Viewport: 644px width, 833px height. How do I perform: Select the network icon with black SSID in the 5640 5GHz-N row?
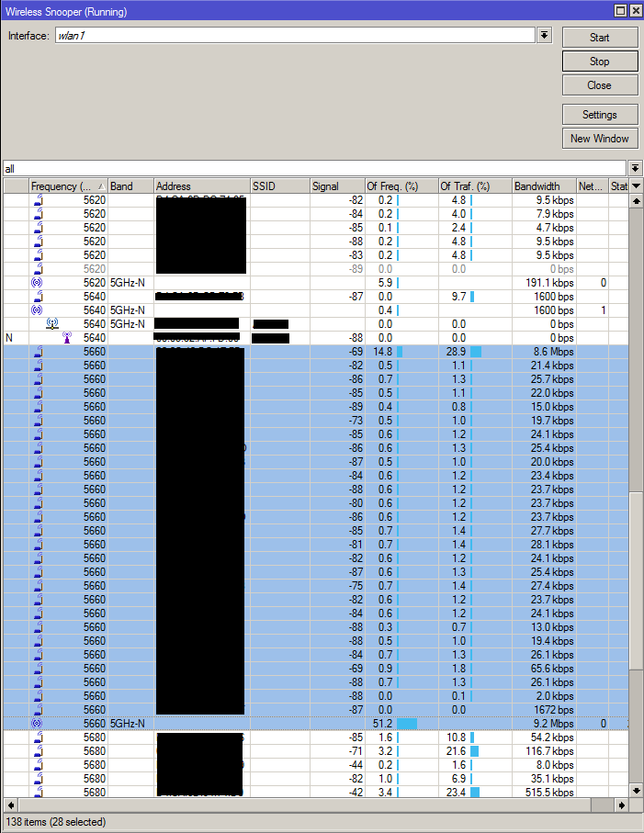pos(52,323)
